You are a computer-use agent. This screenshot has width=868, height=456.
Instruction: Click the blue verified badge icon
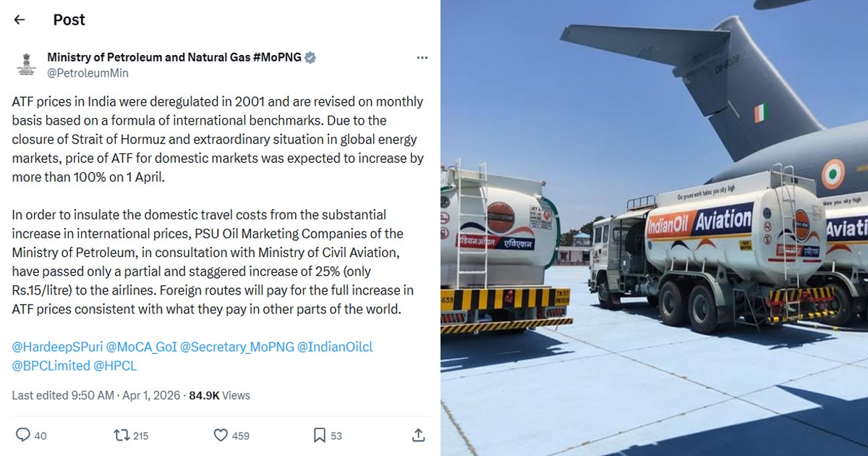click(x=310, y=58)
